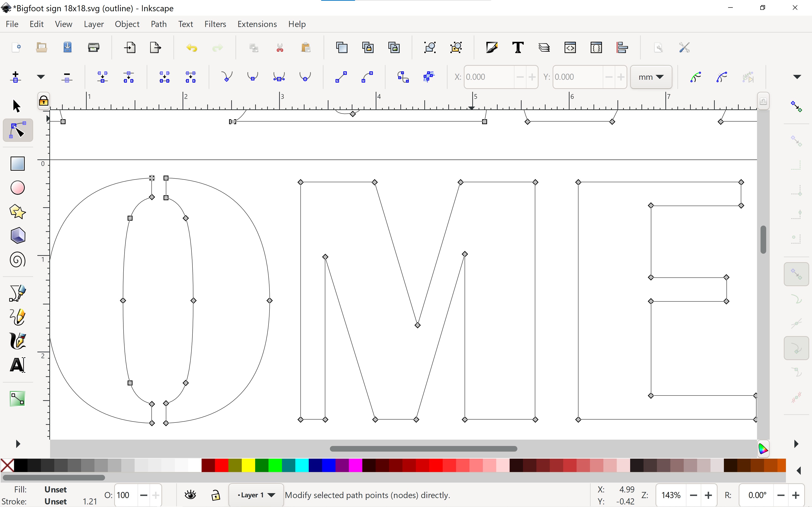Choose the 3D box tool
This screenshot has width=812, height=507.
click(17, 236)
